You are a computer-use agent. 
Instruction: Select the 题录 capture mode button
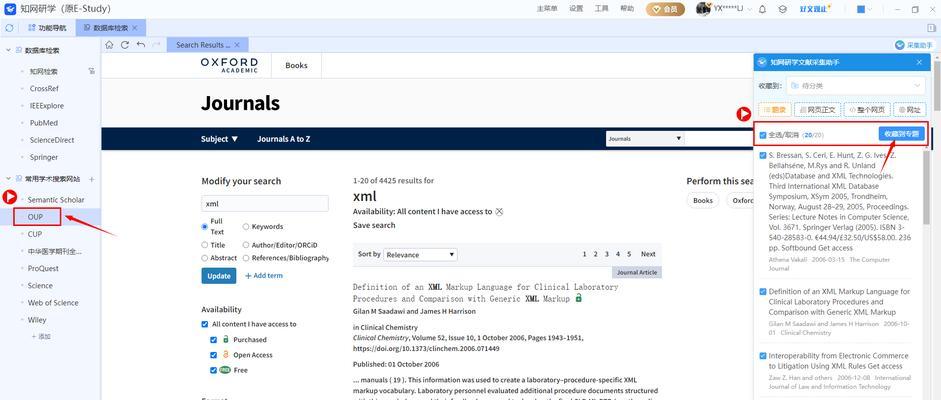775,110
